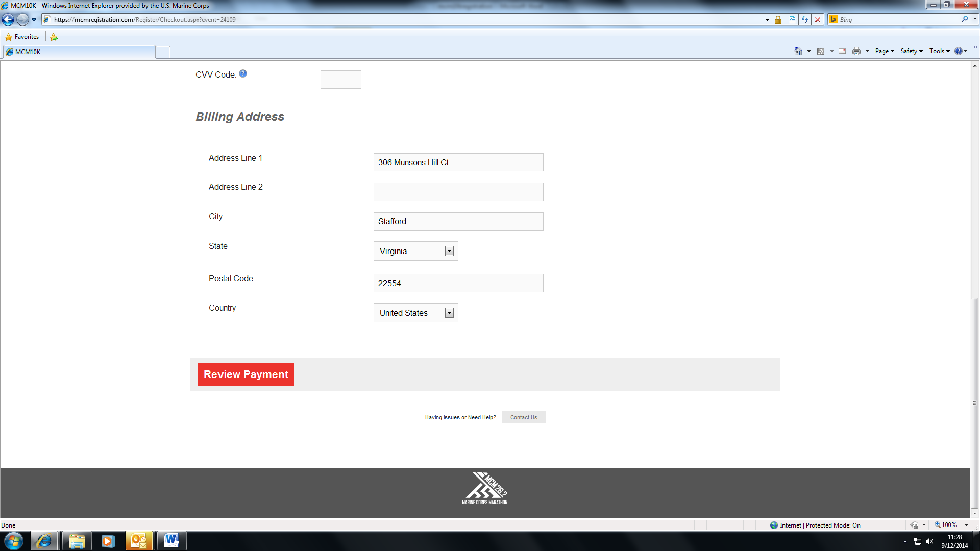The height and width of the screenshot is (551, 980).
Task: Open the Tools menu
Action: click(x=939, y=51)
